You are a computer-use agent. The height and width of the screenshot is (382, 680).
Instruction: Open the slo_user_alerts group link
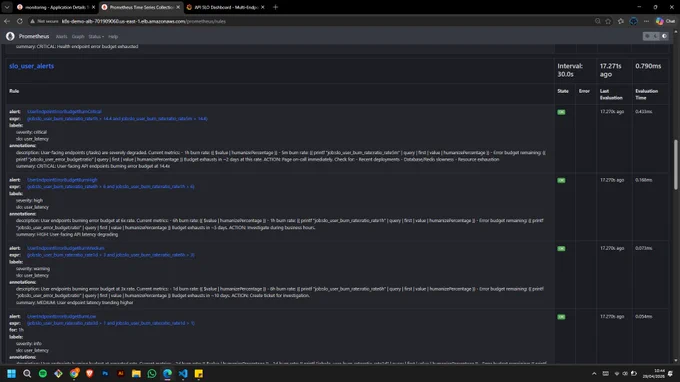click(32, 66)
